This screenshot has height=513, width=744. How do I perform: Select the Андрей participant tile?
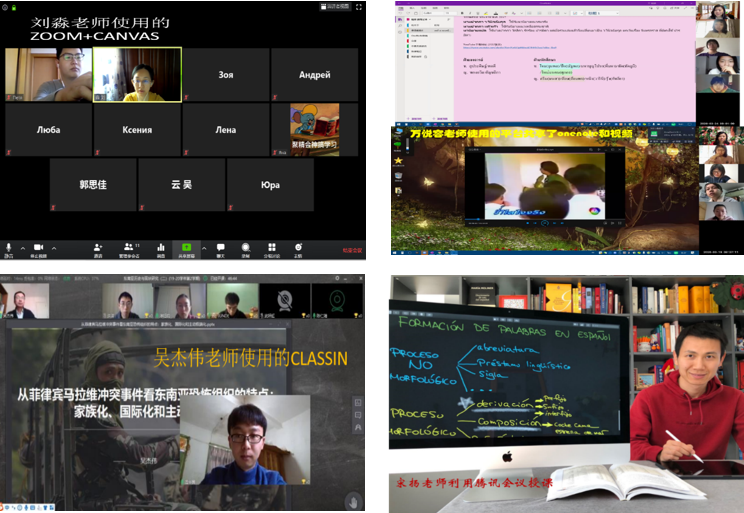pyautogui.click(x=314, y=75)
